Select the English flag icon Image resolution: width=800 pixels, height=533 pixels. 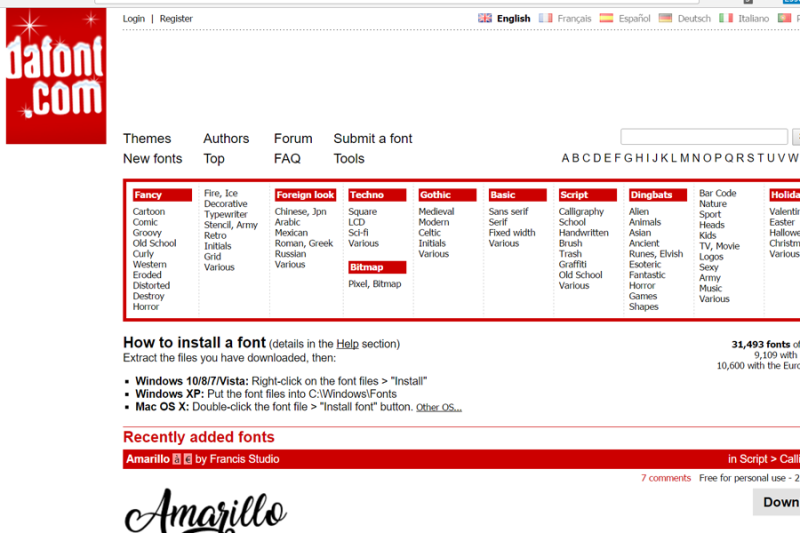tap(485, 18)
